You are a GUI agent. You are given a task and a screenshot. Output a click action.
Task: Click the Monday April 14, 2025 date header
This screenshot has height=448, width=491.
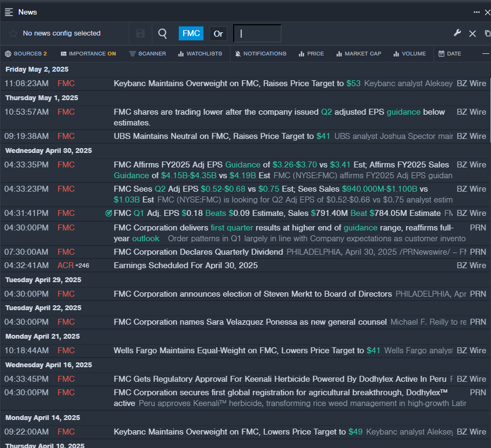point(43,418)
